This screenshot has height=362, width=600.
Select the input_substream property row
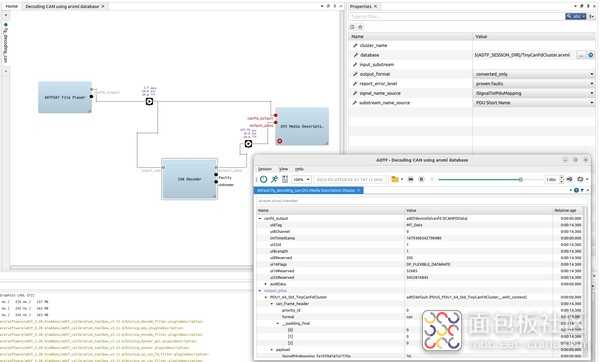coord(472,65)
